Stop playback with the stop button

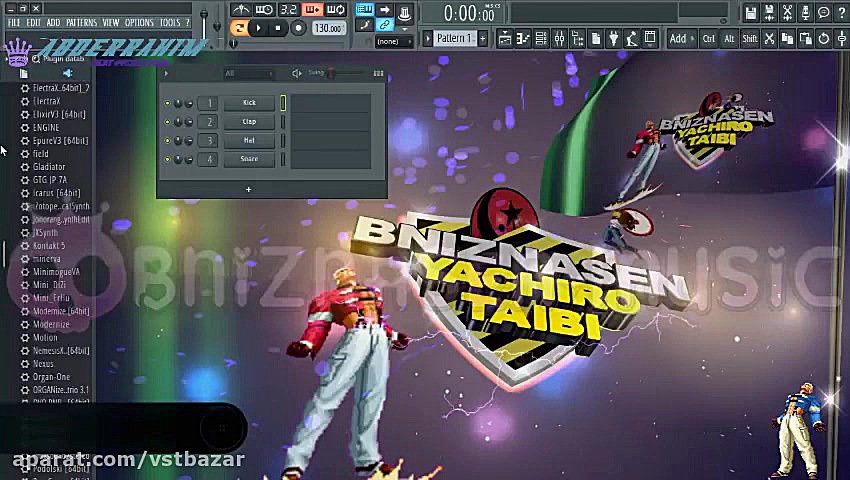(278, 28)
